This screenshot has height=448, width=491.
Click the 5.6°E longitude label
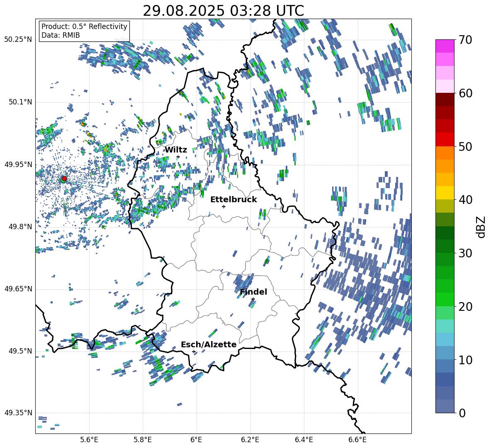point(89,440)
